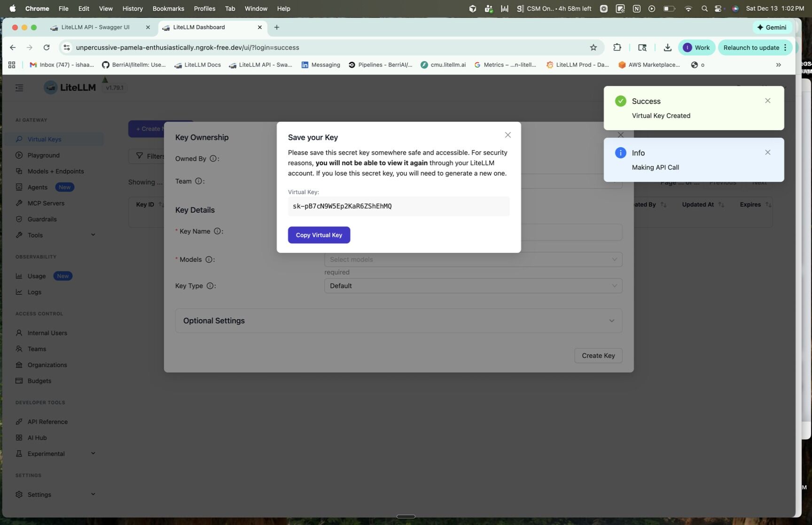Viewport: 812px width, 525px height.
Task: Open the History menu in menu bar
Action: 133,8
